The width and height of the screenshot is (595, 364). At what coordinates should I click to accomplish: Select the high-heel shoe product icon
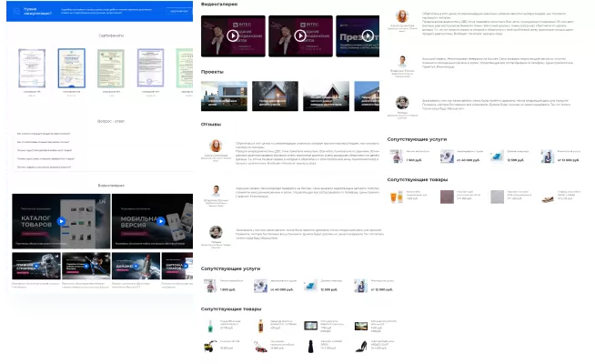(x=362, y=346)
